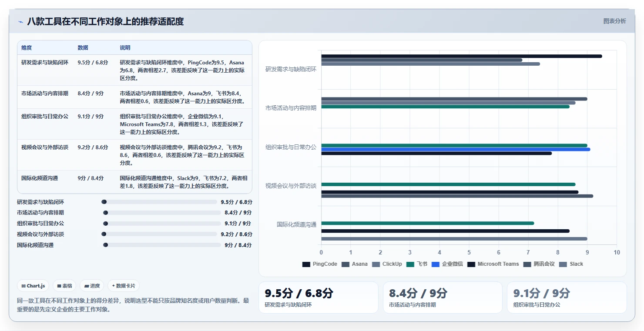Click the blue 企业微信 bar in the chart

tap(456, 149)
